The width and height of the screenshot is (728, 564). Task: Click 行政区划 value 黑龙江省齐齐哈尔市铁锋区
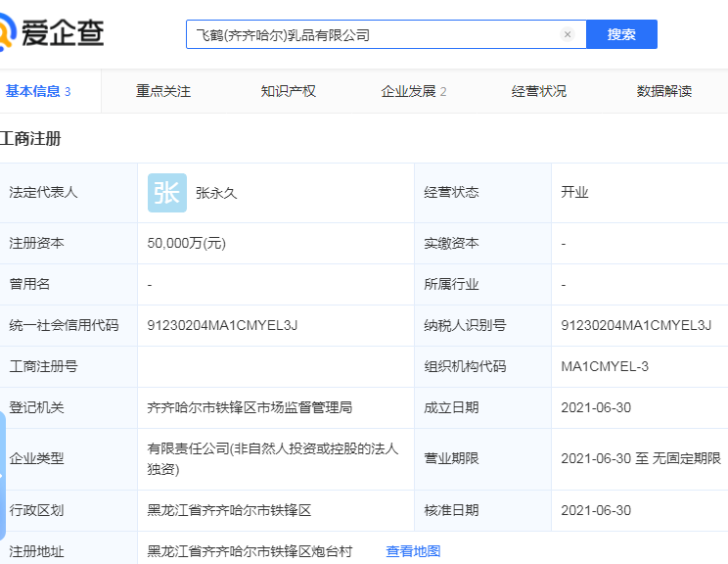click(229, 510)
